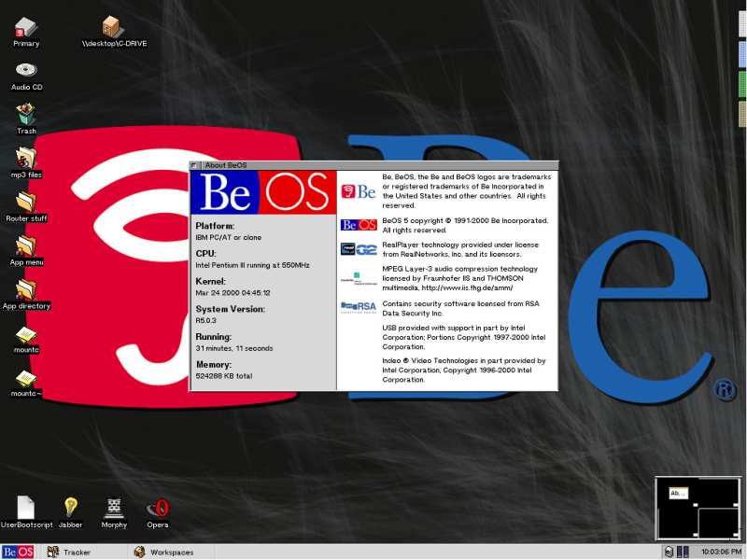The width and height of the screenshot is (747, 560).
Task: Click the small About window thumbnail in Workspaces applet
Action: [x=679, y=494]
